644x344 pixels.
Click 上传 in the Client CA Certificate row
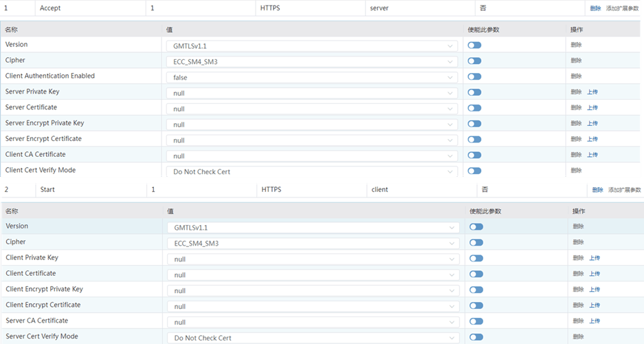[x=592, y=155]
